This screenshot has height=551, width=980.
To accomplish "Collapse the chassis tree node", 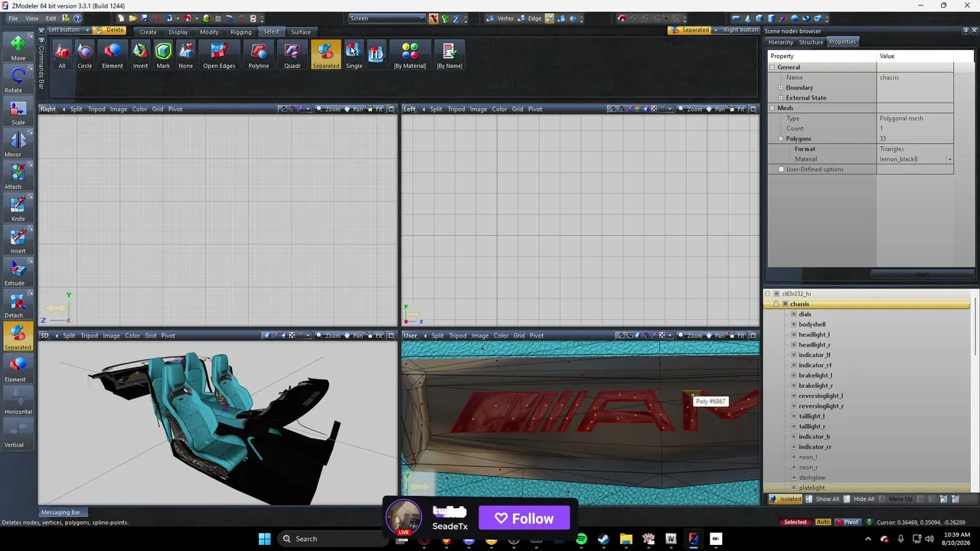I will (x=776, y=304).
